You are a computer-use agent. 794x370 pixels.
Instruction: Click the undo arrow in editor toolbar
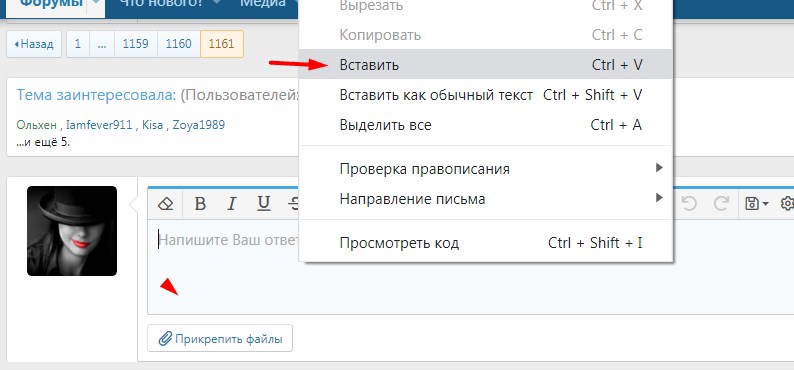[690, 203]
